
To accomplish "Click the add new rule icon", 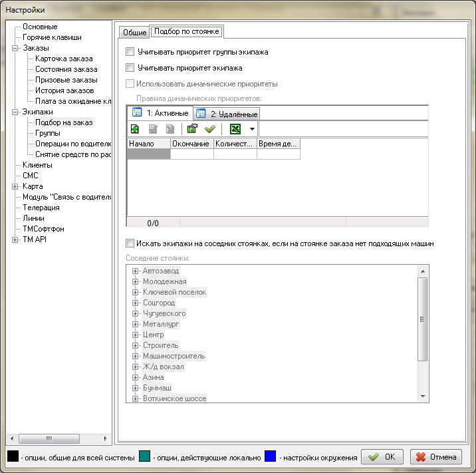I will (x=136, y=129).
